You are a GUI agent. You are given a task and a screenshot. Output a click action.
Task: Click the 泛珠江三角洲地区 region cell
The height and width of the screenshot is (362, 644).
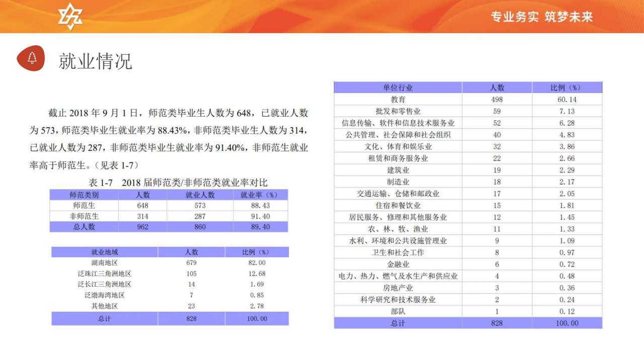tap(104, 274)
